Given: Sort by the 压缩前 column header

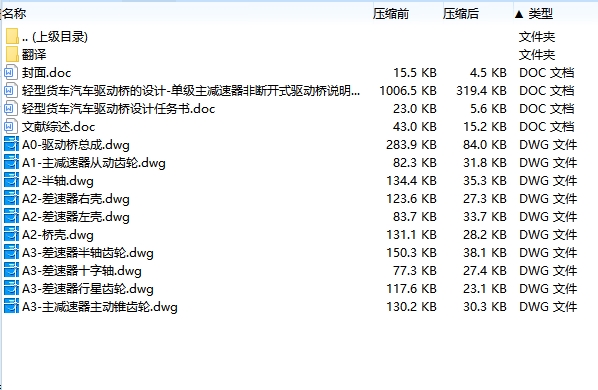Looking at the screenshot, I should click(x=391, y=14).
